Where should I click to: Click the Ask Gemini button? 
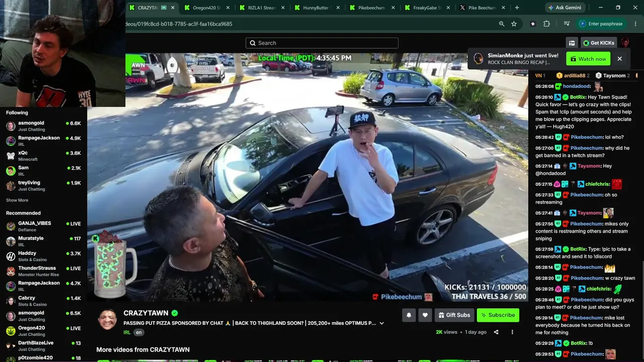(x=566, y=8)
